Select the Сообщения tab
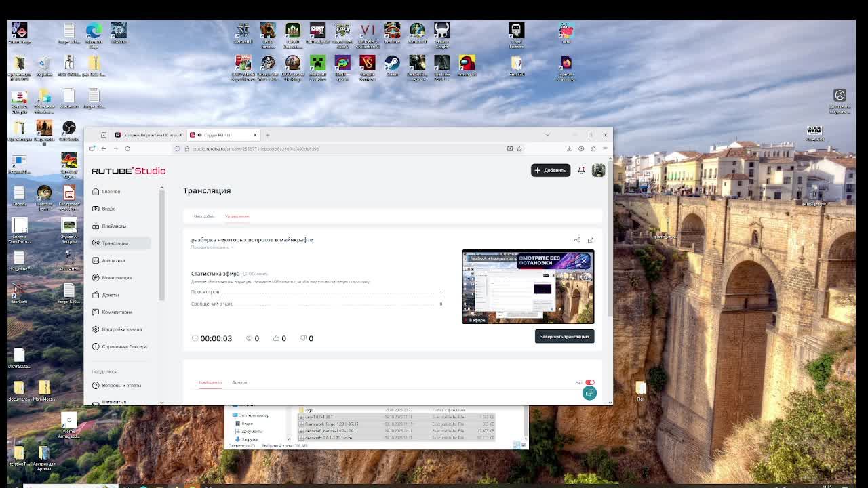 210,382
